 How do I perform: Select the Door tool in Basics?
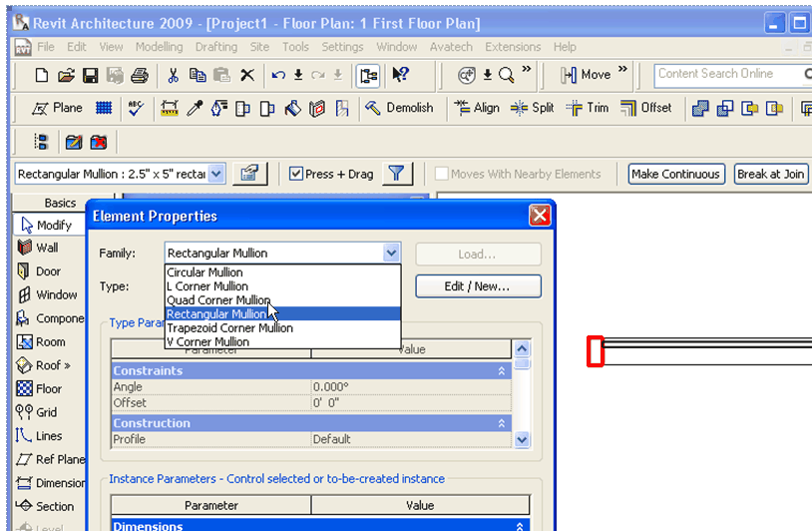(39, 270)
